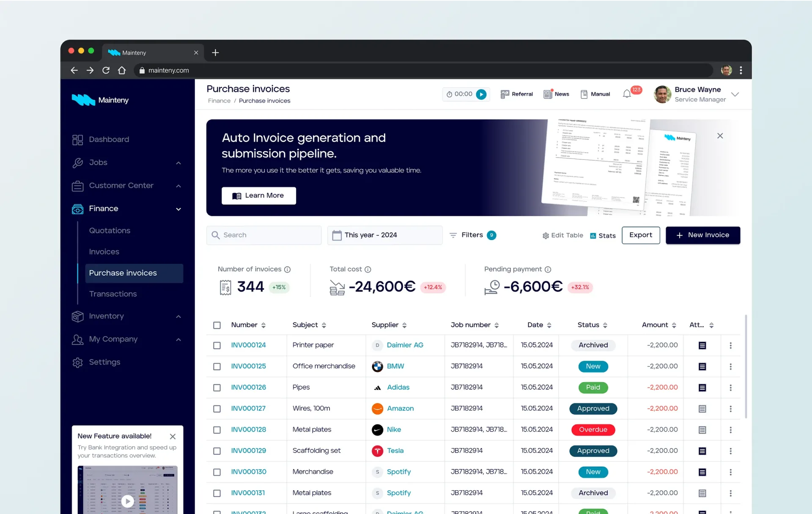Click the invoice Search field
The image size is (812, 514).
pos(264,235)
